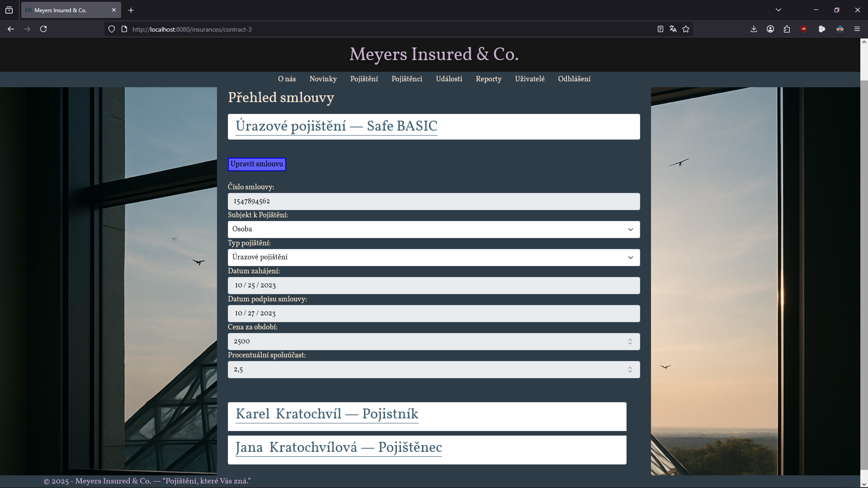868x488 pixels.
Task: Open a new browser tab with plus
Action: click(x=131, y=10)
